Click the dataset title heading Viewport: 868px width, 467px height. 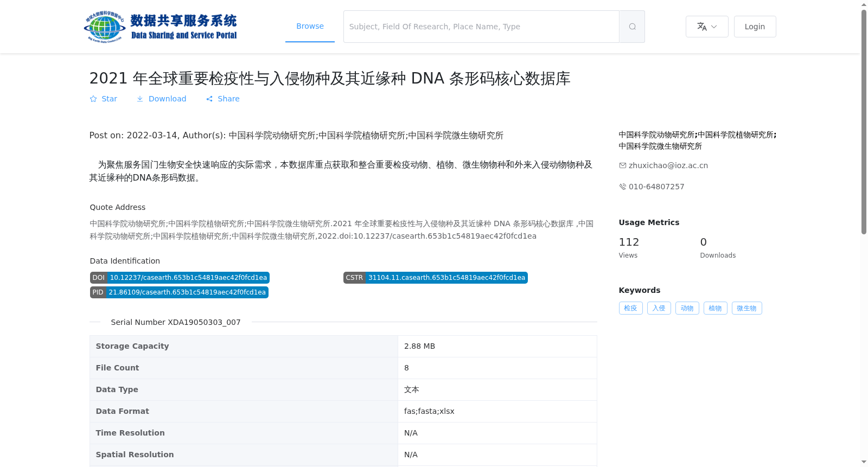pyautogui.click(x=330, y=79)
